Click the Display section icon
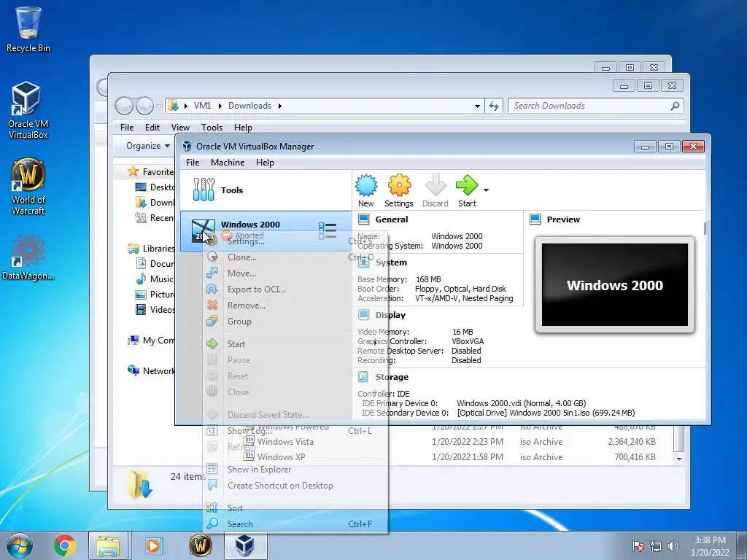747x560 pixels. click(363, 315)
